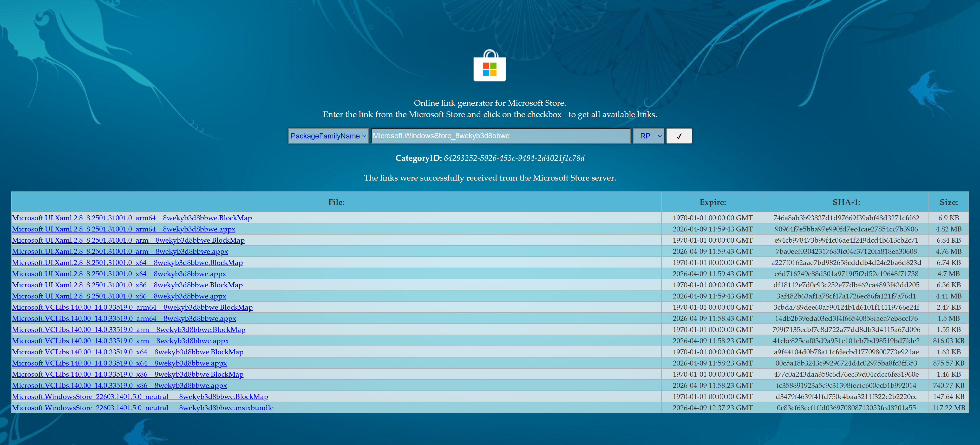This screenshot has height=445, width=980.
Task: Select SHA-1 hash e6d716249e88d301a9719f5f2d52e19648f71738
Action: [x=846, y=274]
